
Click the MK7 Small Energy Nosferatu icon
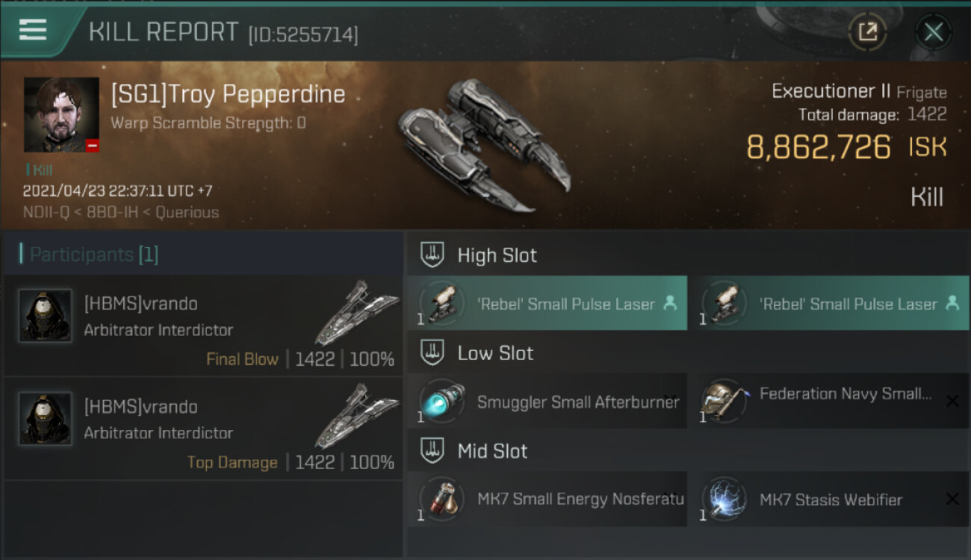click(x=441, y=500)
